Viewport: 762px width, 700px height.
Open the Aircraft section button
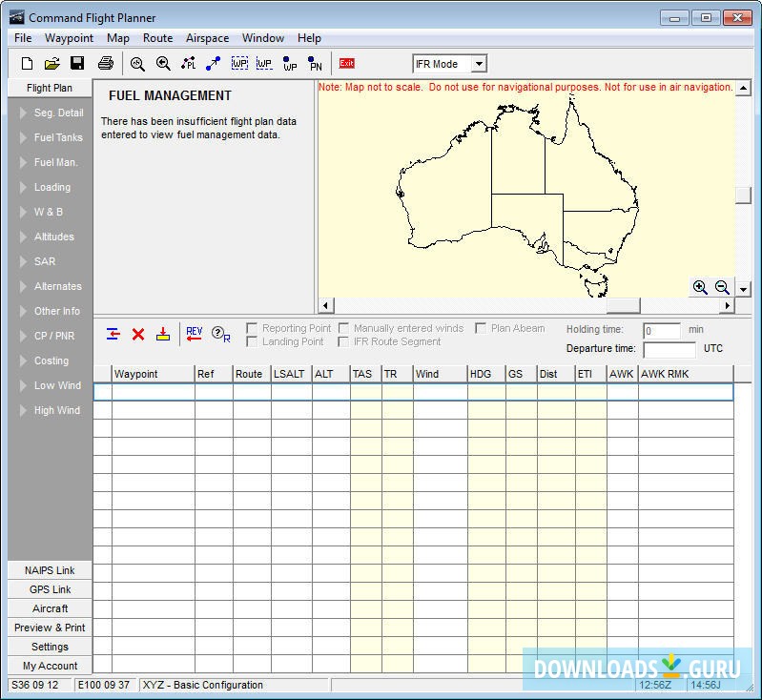pyautogui.click(x=50, y=608)
